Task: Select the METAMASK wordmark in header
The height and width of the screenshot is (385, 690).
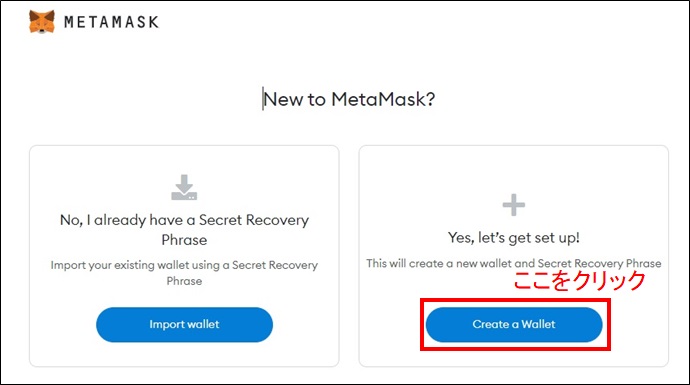Action: coord(111,22)
